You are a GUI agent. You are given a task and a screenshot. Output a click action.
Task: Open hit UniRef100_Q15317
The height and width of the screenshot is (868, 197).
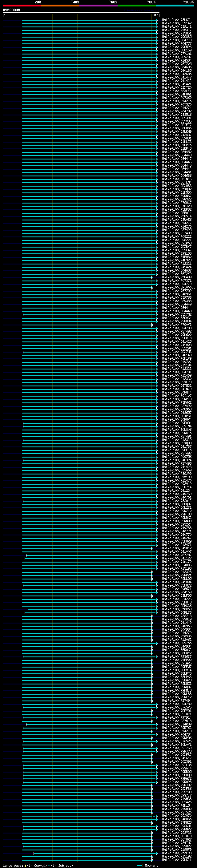(x=177, y=30)
